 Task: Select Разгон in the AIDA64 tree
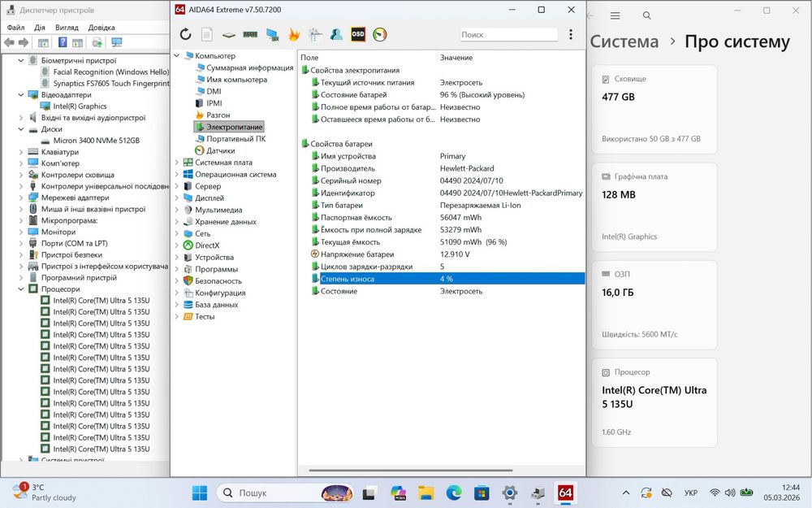coord(218,115)
